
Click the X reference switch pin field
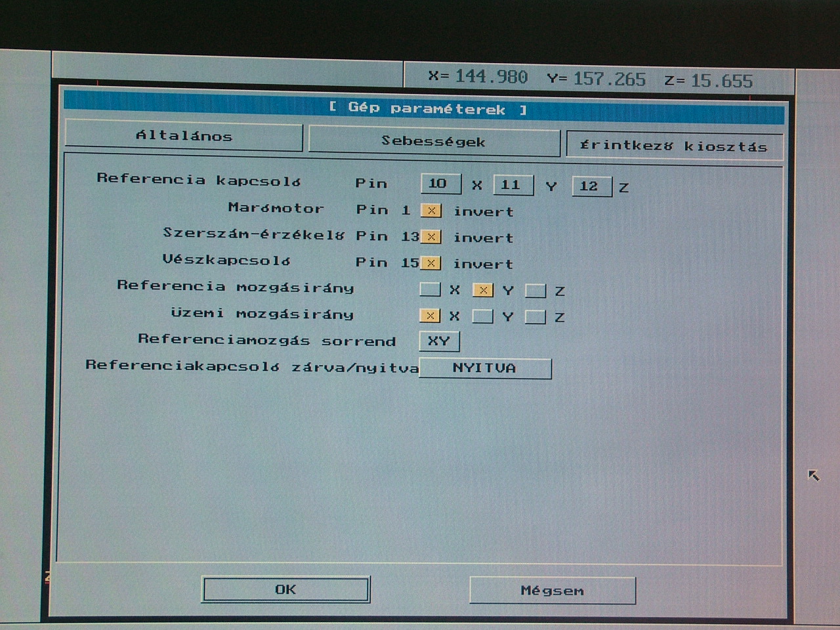pyautogui.click(x=439, y=184)
